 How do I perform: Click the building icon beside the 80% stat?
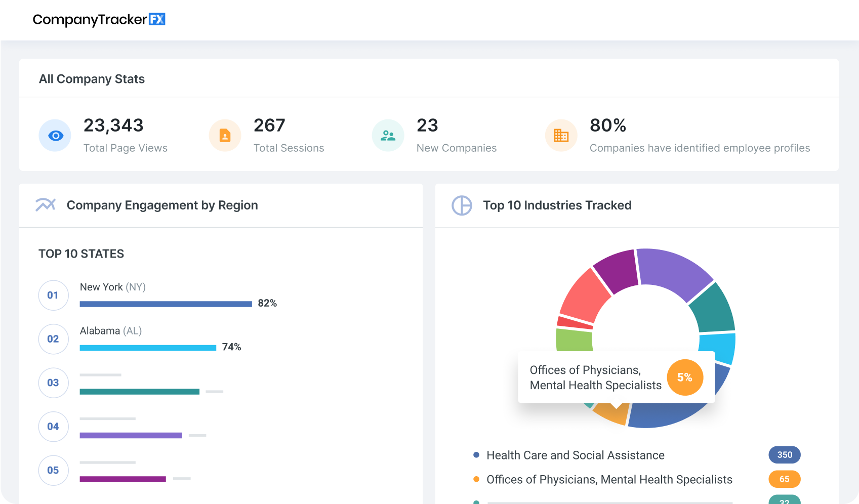tap(561, 135)
